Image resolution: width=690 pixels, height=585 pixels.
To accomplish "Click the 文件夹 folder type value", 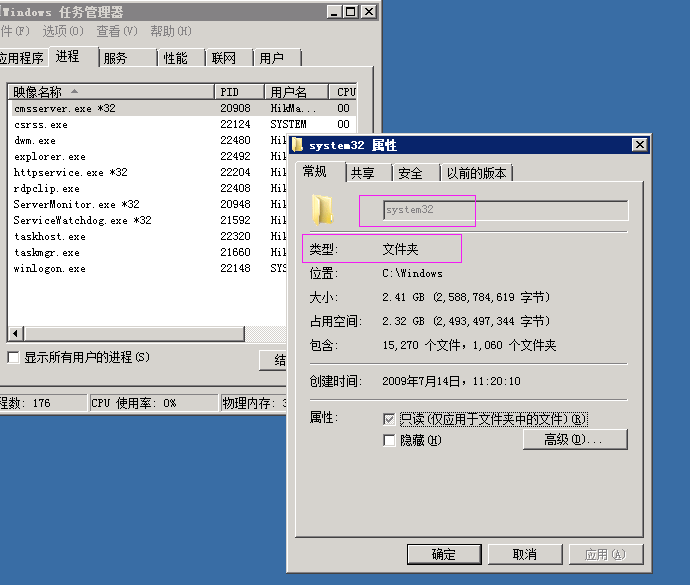I will click(x=400, y=250).
